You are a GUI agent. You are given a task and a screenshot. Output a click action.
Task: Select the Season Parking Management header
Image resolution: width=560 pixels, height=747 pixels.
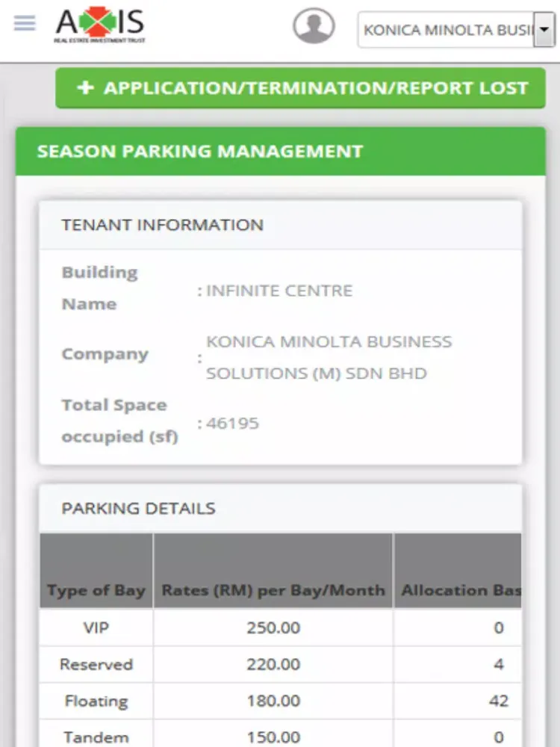pyautogui.click(x=281, y=152)
